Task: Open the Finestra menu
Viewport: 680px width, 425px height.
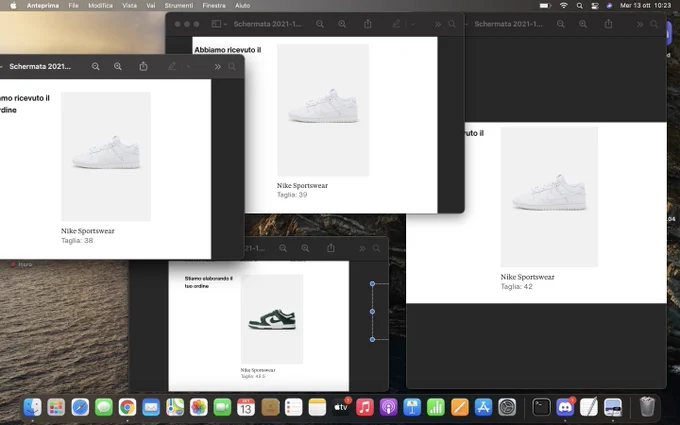Action: tap(214, 6)
